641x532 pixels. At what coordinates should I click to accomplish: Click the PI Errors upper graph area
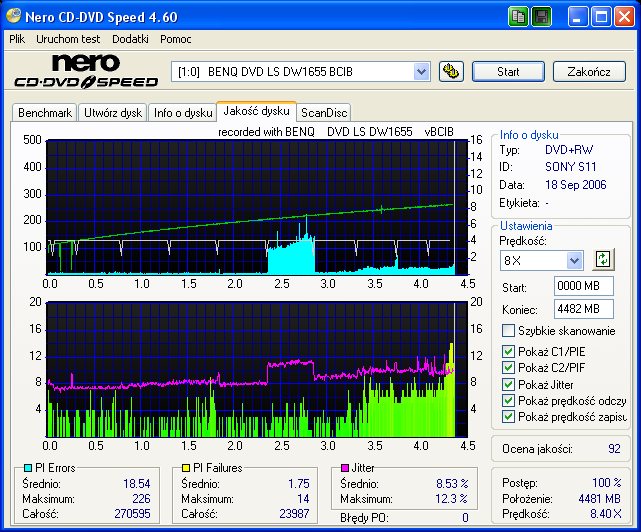tap(257, 207)
